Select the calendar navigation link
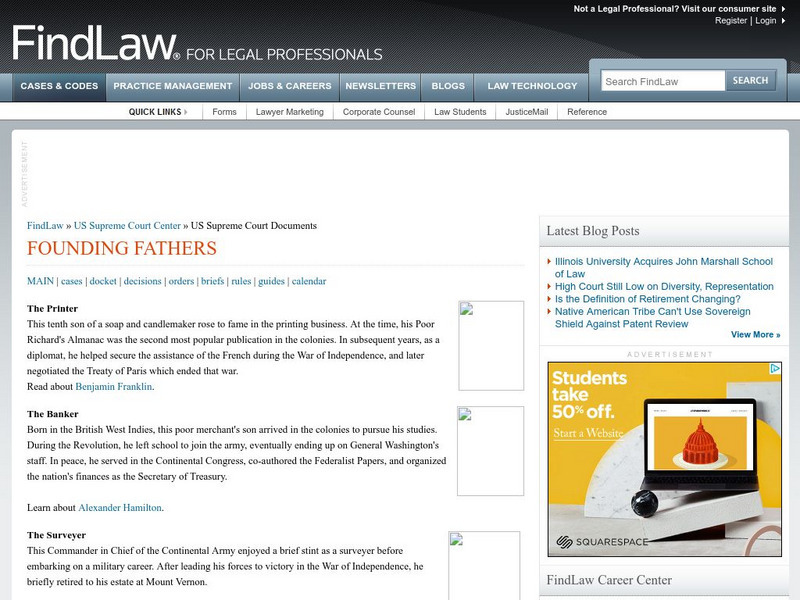This screenshot has height=600, width=800. (x=309, y=281)
